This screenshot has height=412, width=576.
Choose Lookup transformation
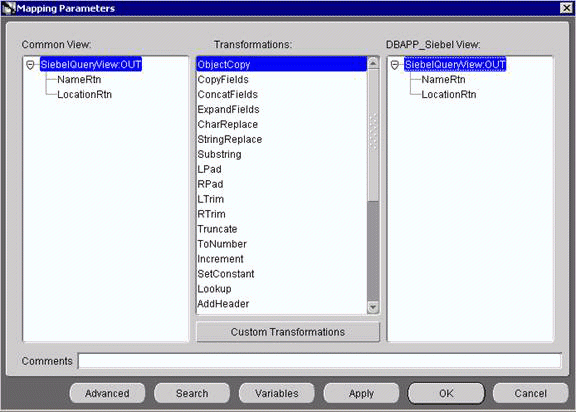[282, 289]
